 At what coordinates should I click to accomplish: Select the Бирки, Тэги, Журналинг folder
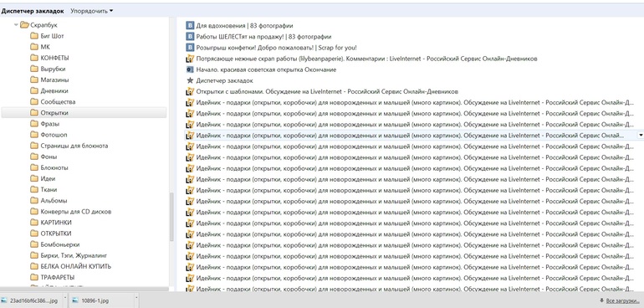tap(74, 255)
